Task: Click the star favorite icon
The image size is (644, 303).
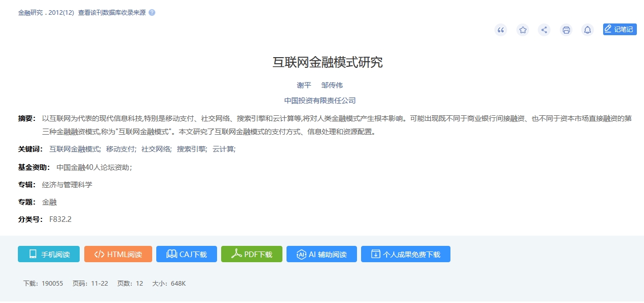Action: pos(522,30)
